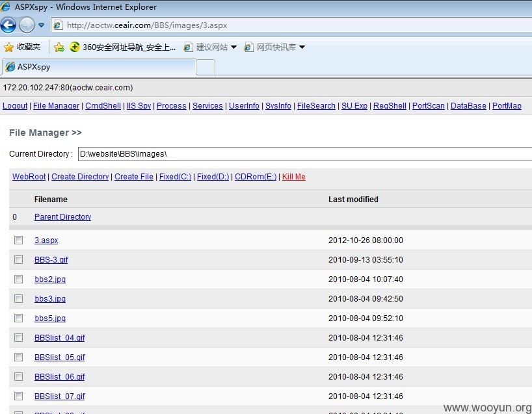
Task: Open the BBSlist_06.gif file link
Action: pyautogui.click(x=60, y=377)
